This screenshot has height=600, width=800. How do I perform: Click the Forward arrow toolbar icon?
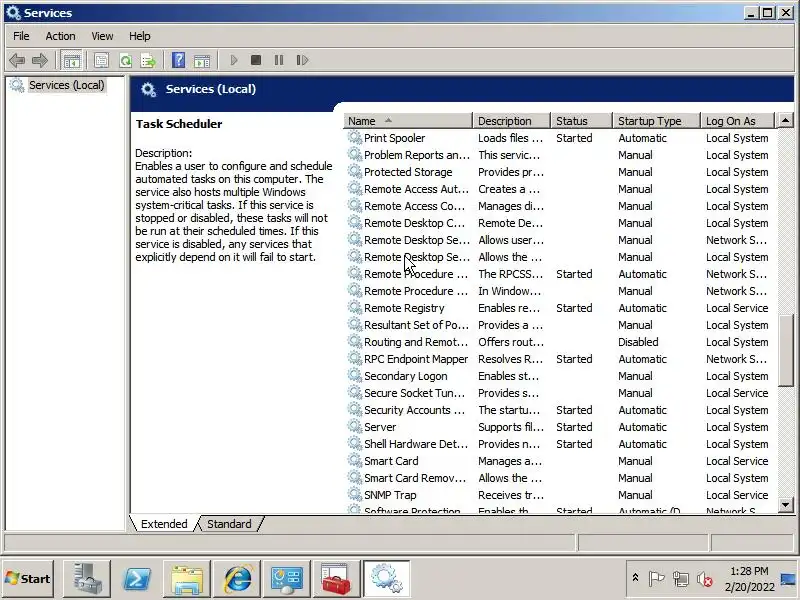(40, 60)
